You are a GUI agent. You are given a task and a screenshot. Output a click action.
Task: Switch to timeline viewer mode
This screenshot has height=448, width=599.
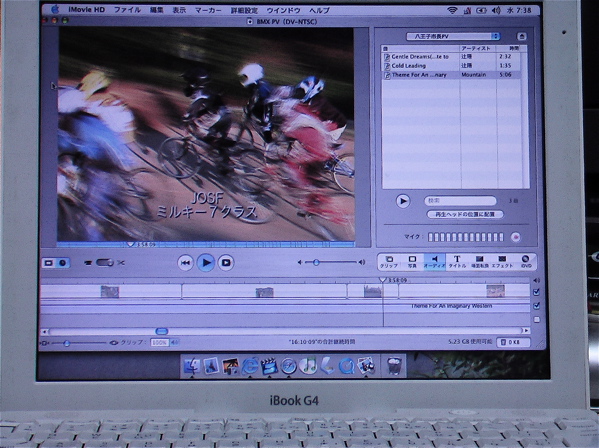(x=62, y=263)
